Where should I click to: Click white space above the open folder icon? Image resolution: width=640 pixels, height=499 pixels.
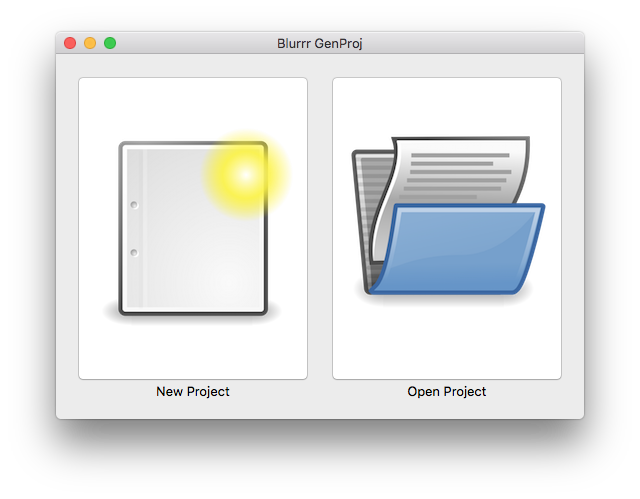(447, 105)
